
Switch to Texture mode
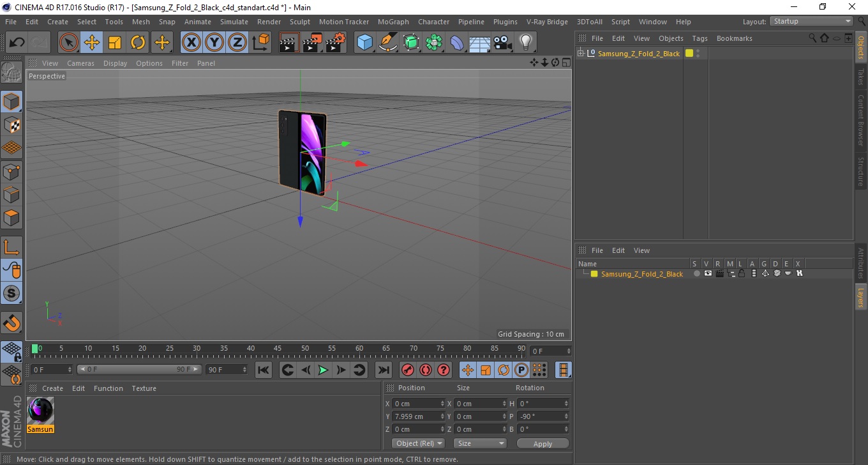11,125
